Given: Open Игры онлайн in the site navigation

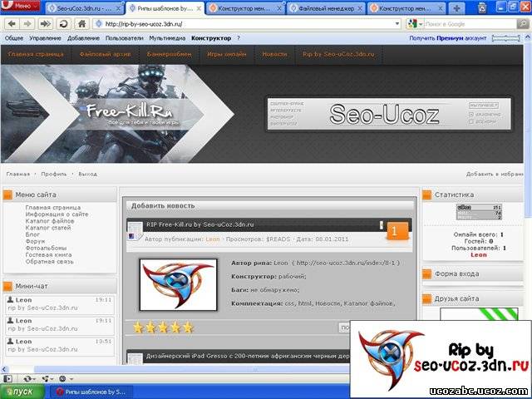Looking at the screenshot, I should [227, 54].
